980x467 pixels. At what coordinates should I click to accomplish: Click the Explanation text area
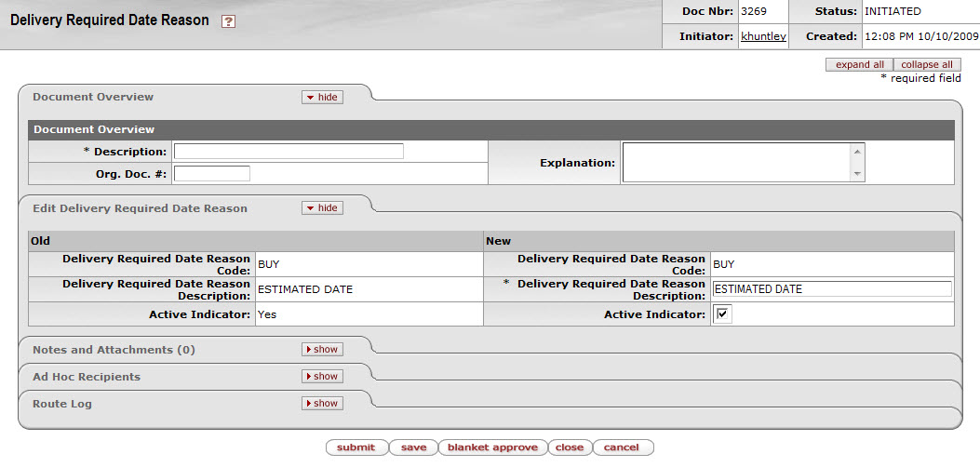coord(736,162)
